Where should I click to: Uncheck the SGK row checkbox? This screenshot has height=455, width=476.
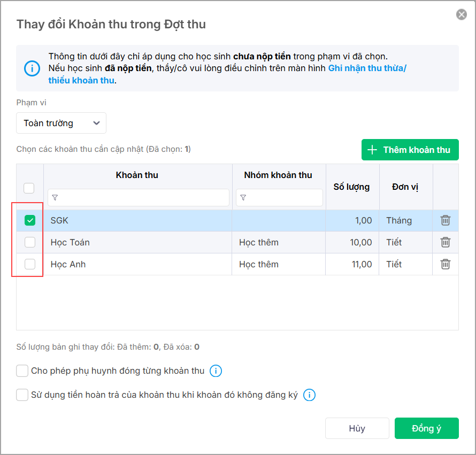click(30, 220)
